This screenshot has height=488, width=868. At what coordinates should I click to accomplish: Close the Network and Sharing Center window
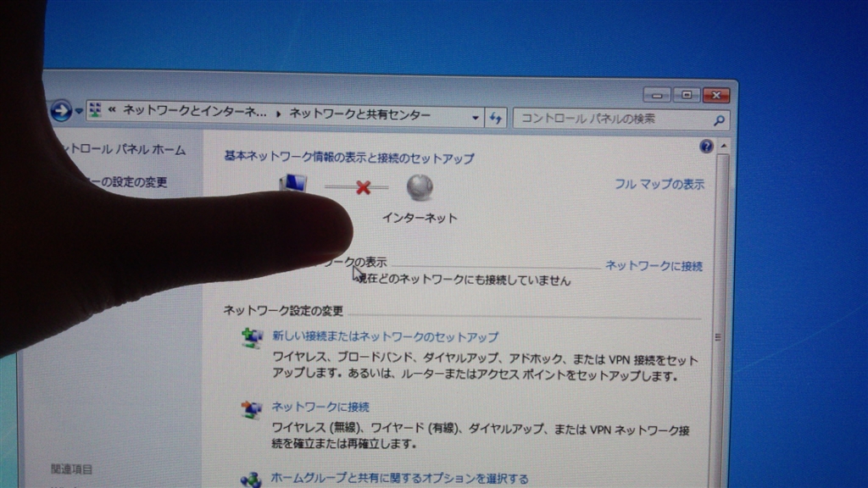point(716,95)
